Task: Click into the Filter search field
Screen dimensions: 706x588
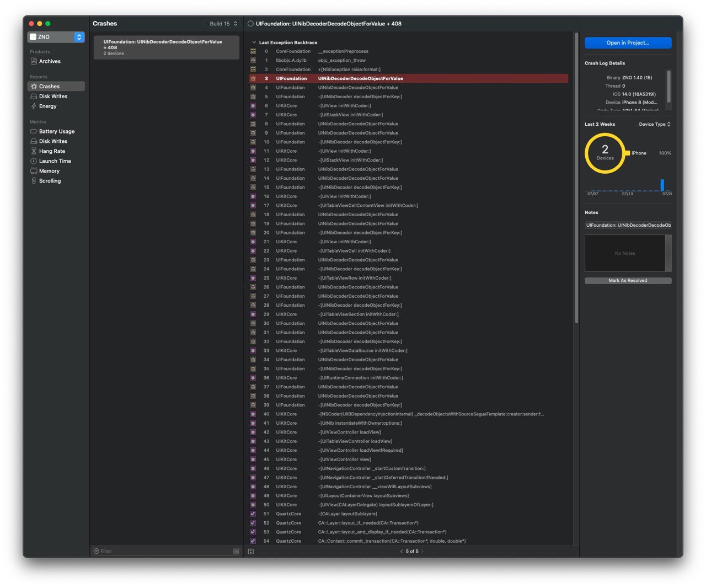Action: pos(166,552)
